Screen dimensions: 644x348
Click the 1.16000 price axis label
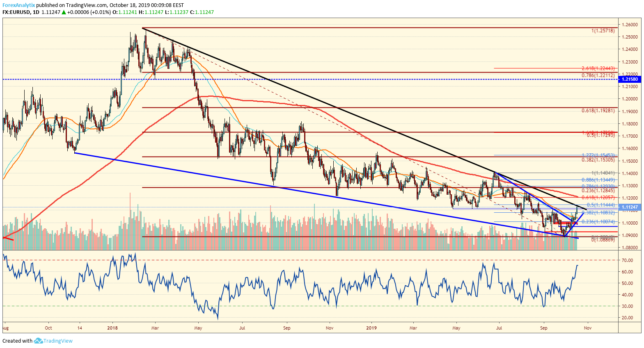click(630, 148)
